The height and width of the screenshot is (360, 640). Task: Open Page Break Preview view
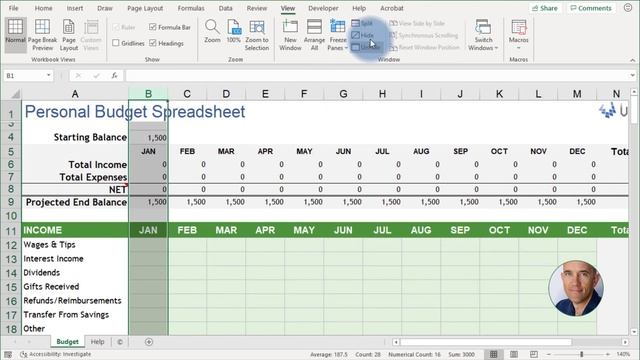coord(42,35)
